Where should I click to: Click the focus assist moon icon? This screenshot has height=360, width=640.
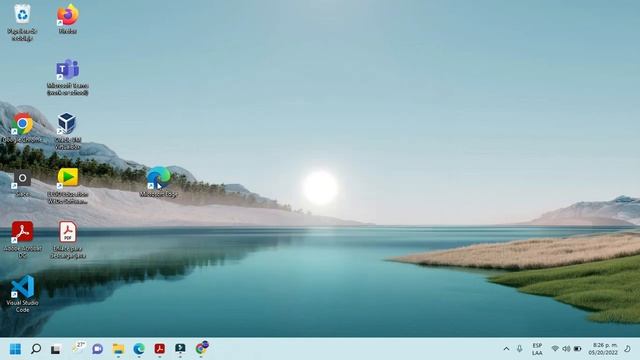click(x=627, y=349)
